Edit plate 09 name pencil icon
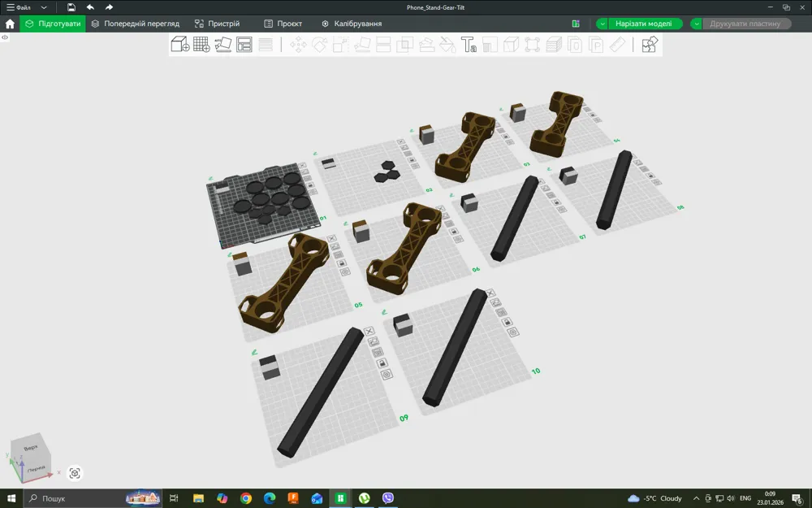This screenshot has height=508, width=812. [254, 353]
